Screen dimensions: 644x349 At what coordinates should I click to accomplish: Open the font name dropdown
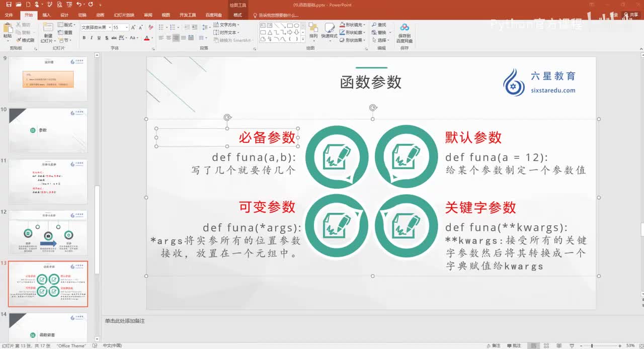tap(109, 27)
